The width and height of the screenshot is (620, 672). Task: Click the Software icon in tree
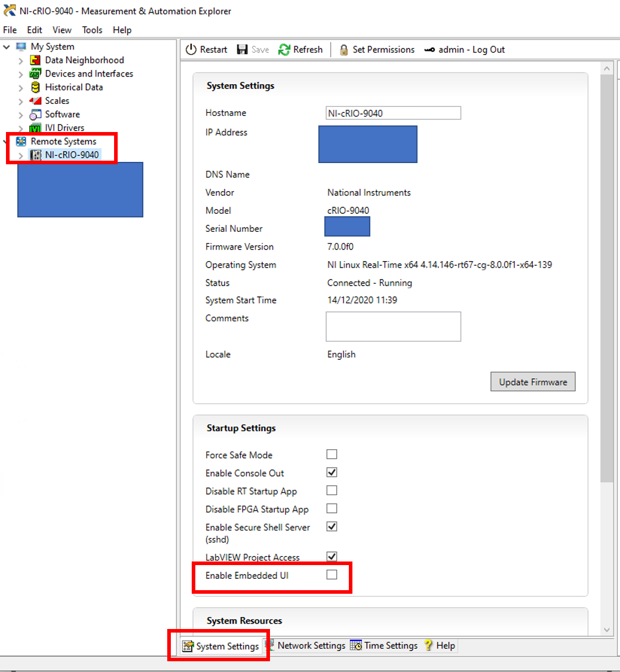pyautogui.click(x=35, y=115)
